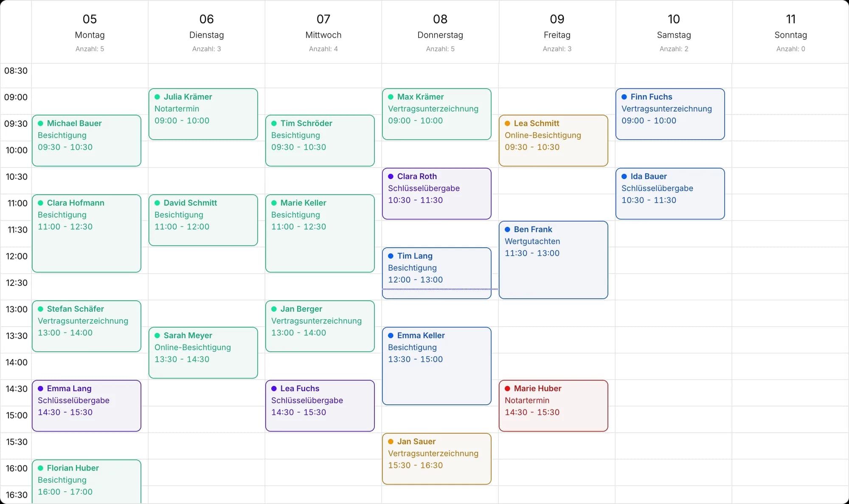This screenshot has height=504, width=849.
Task: Open Clara Hofmann appointment at 11:00
Action: (x=87, y=233)
